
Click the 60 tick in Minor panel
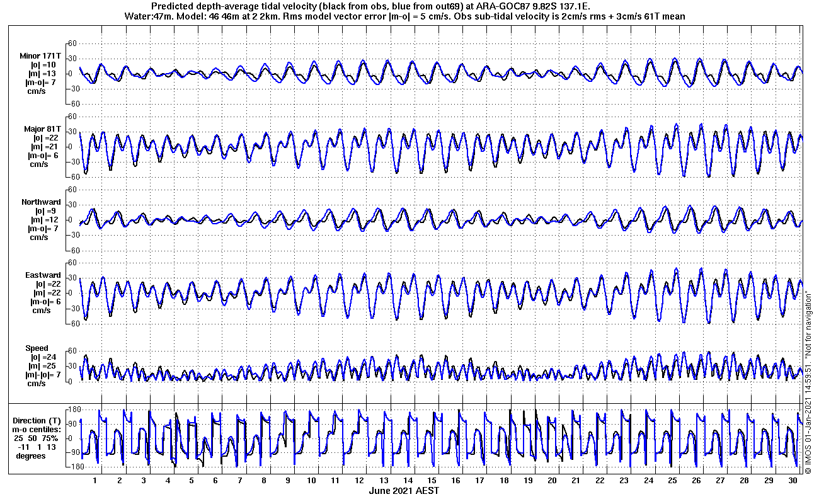72,43
